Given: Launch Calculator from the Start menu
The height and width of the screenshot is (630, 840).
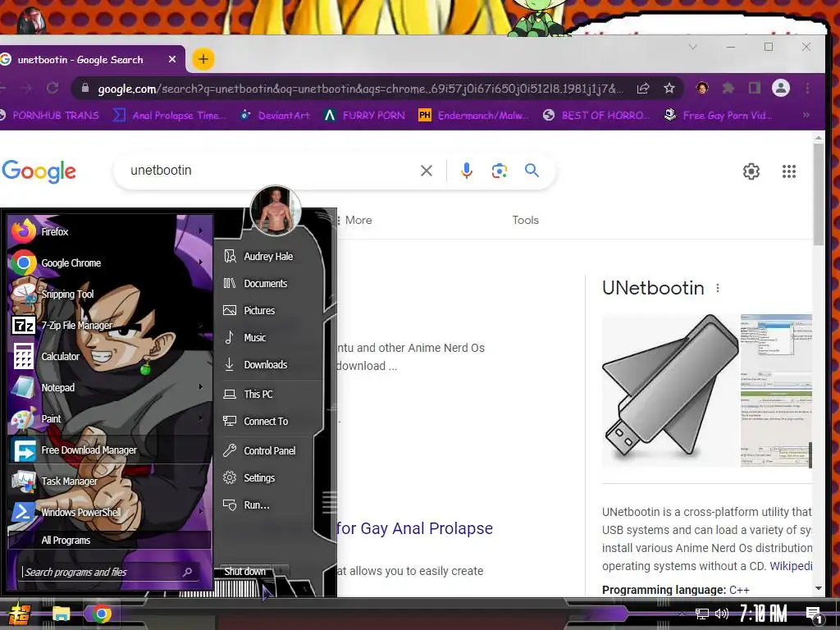Looking at the screenshot, I should point(110,356).
